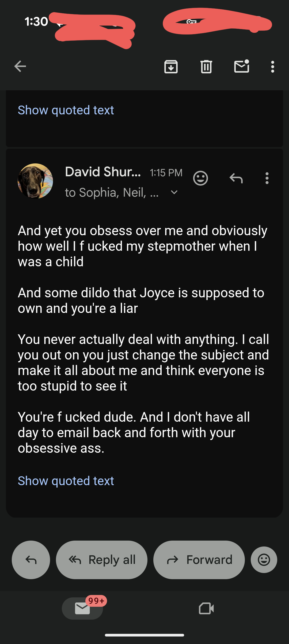Screen dimensions: 289x644
Task: Switch to the Meet video tab
Action: coord(206,608)
